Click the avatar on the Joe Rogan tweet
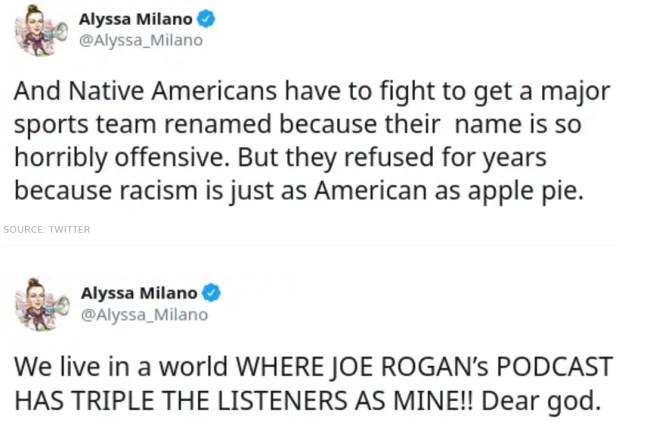The height and width of the screenshot is (441, 650). [x=40, y=303]
